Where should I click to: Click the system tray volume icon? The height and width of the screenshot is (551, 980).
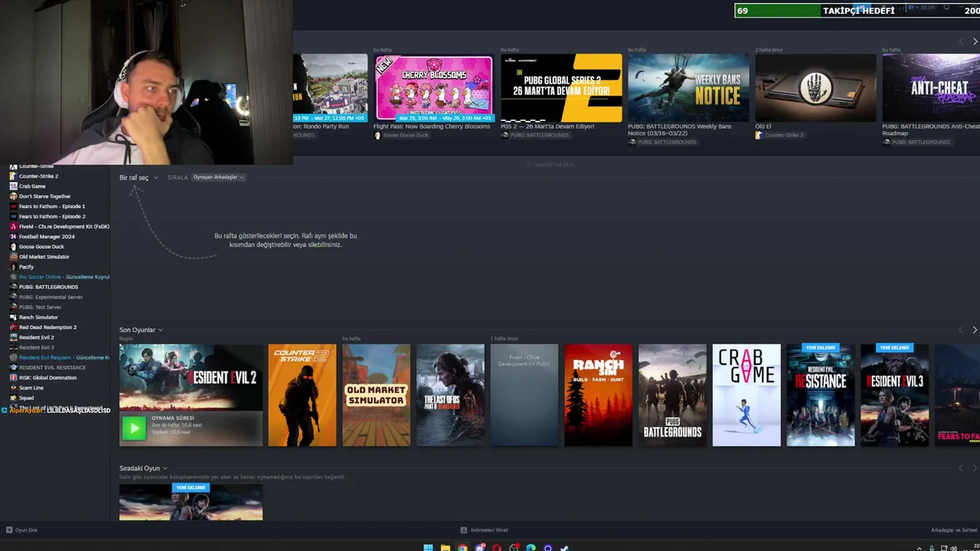pos(953,548)
